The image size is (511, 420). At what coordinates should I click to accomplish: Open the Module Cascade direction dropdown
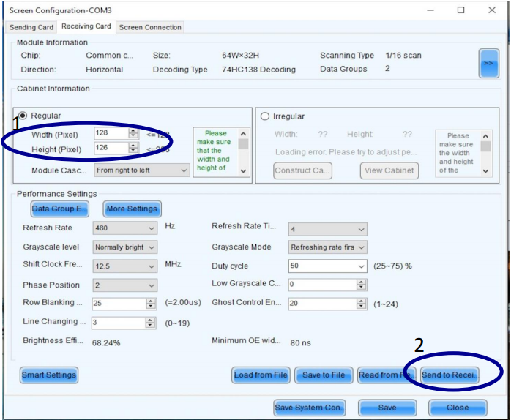pyautogui.click(x=142, y=170)
